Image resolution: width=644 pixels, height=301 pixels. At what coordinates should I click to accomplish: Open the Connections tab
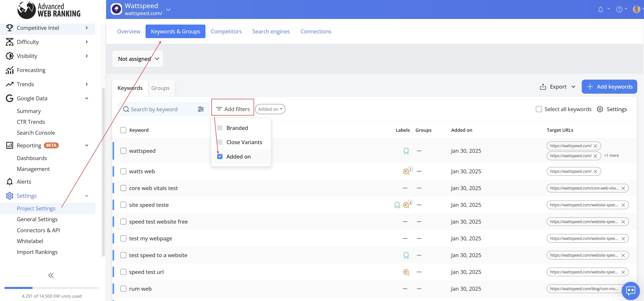tap(316, 31)
